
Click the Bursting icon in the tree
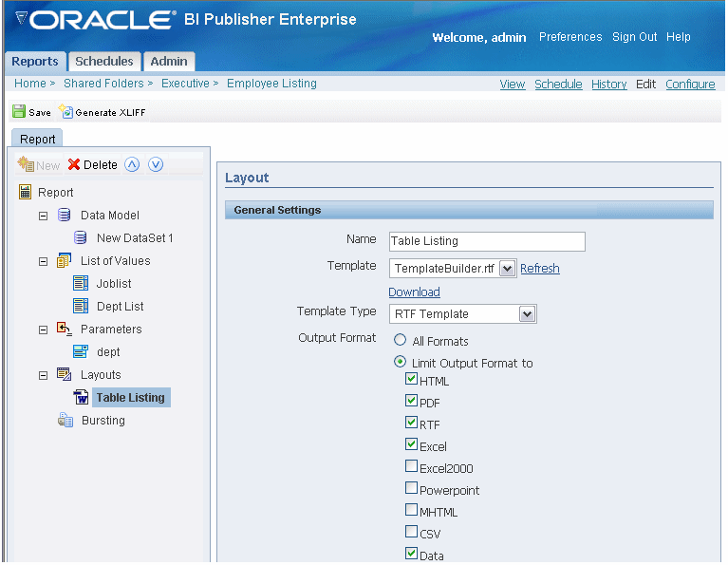(x=65, y=420)
